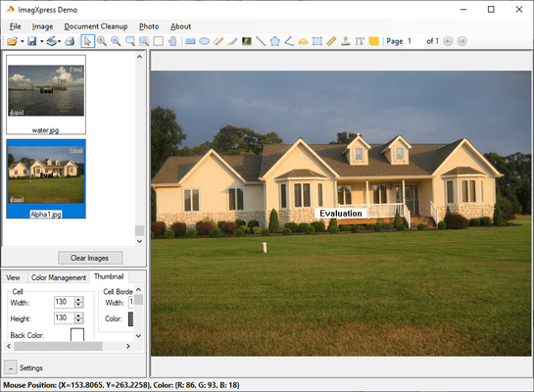Viewport: 534px width, 392px height.
Task: Select the image annotation tool
Action: [247, 41]
